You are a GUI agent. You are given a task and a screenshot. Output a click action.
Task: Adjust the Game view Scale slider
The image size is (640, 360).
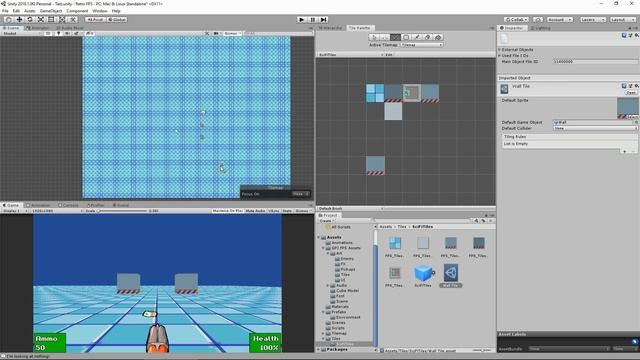point(122,211)
